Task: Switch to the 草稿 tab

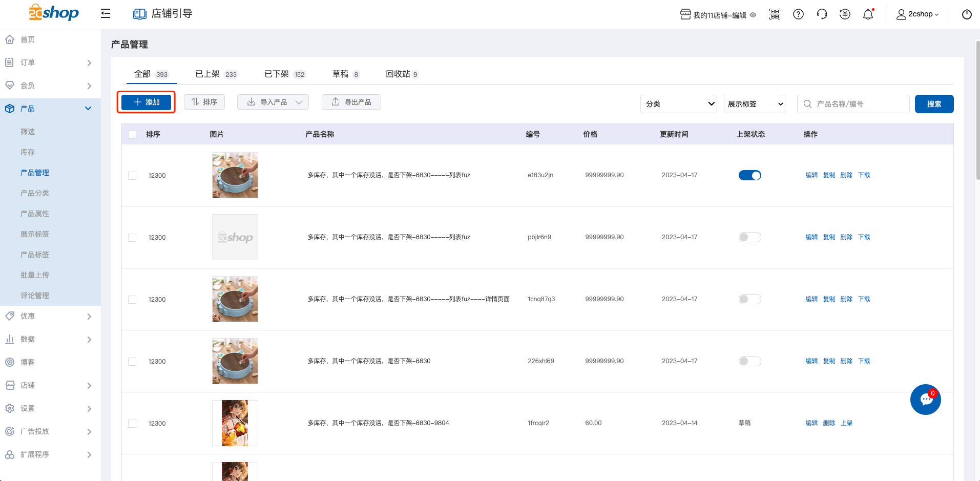Action: 346,74
